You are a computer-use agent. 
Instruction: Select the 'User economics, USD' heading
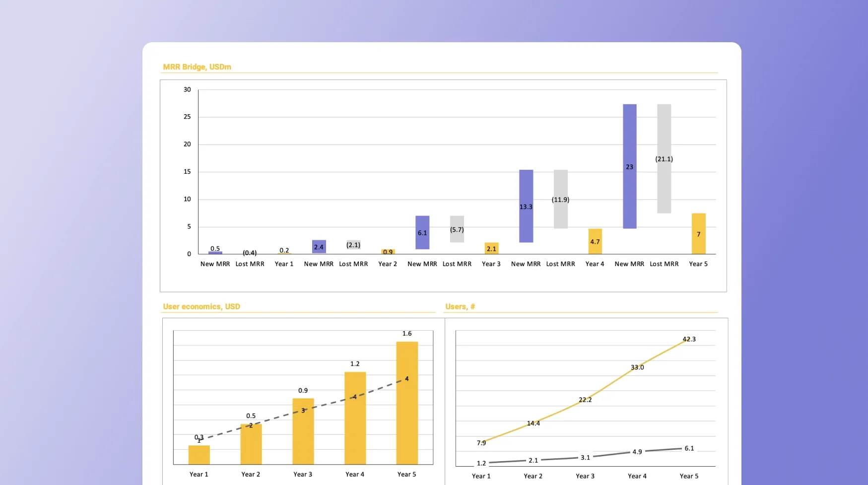tap(201, 307)
